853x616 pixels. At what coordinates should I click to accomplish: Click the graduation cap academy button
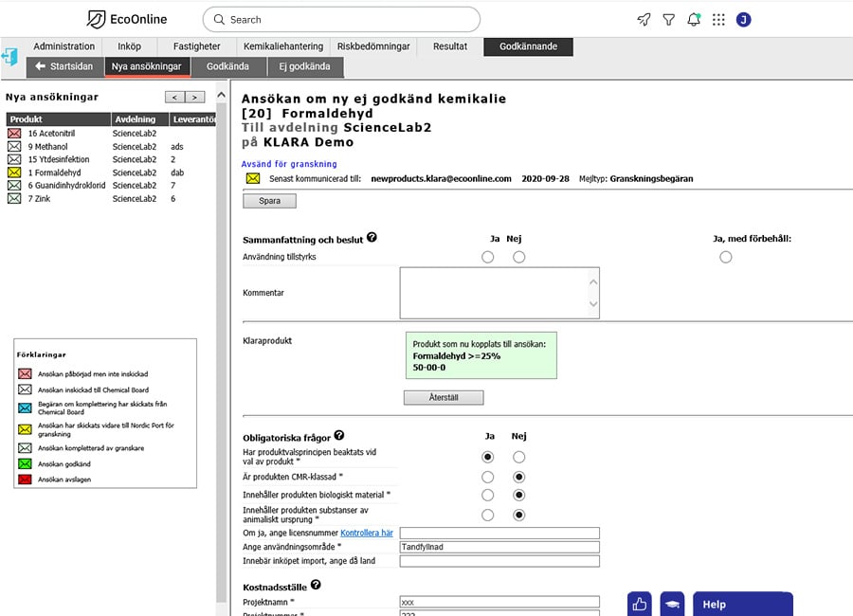[672, 604]
